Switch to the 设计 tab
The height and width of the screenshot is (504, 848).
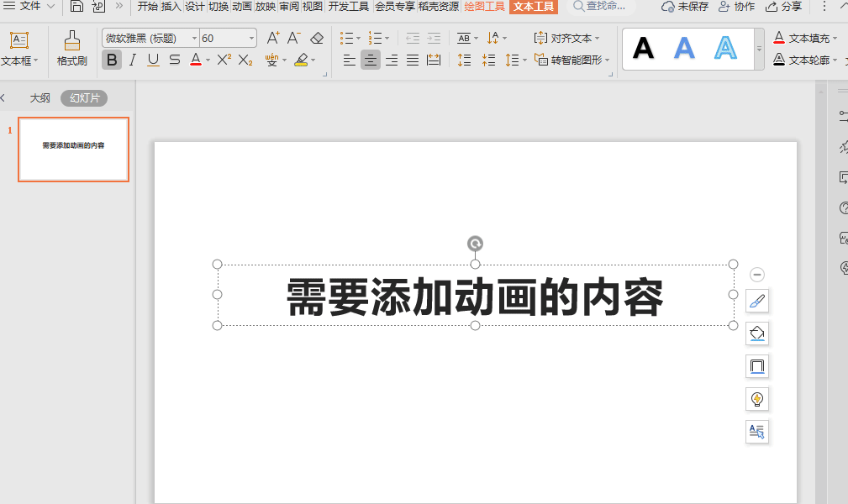click(x=195, y=7)
